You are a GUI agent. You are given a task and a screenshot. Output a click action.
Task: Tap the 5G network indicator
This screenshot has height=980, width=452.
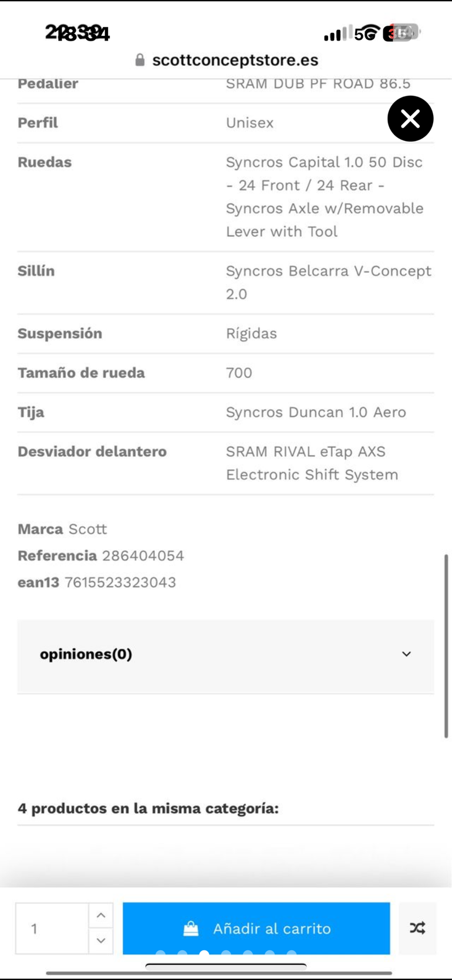click(x=366, y=33)
